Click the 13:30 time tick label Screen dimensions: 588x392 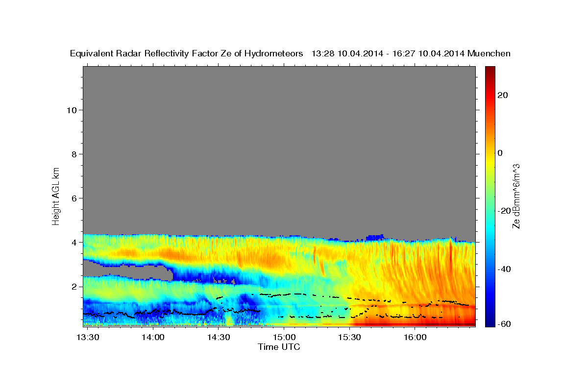tap(88, 337)
